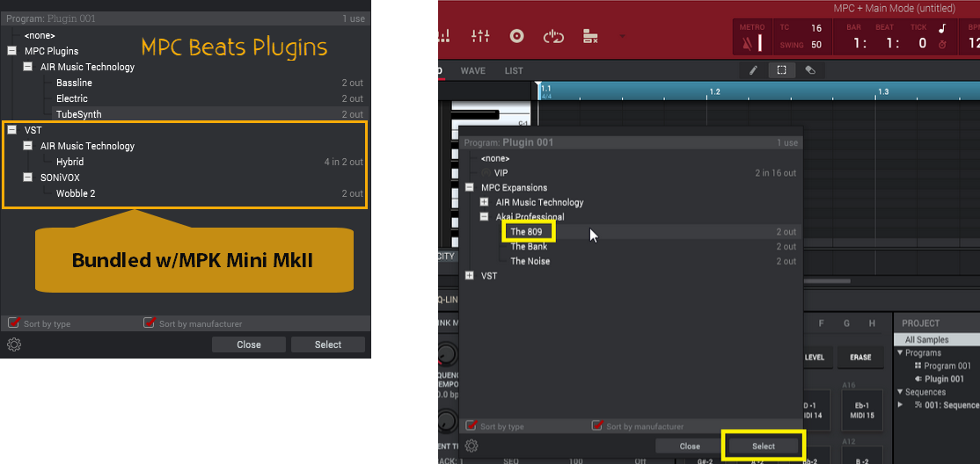Select <none> in right plugin dialog
The image size is (980, 464).
[x=495, y=158]
